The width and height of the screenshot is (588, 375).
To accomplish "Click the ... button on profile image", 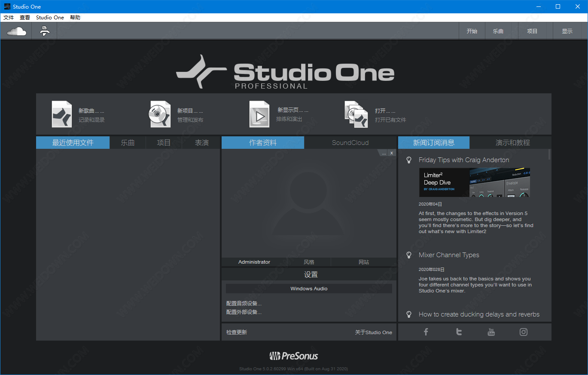I will [384, 153].
